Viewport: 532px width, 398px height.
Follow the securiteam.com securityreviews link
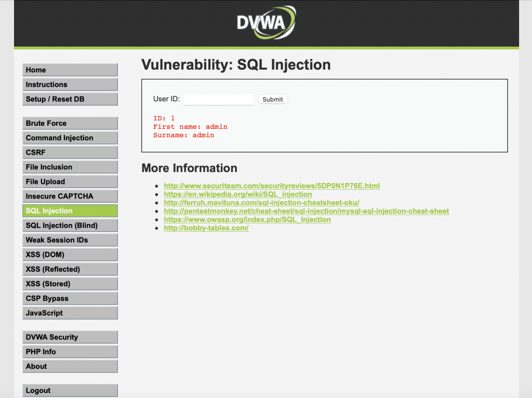[x=272, y=186]
